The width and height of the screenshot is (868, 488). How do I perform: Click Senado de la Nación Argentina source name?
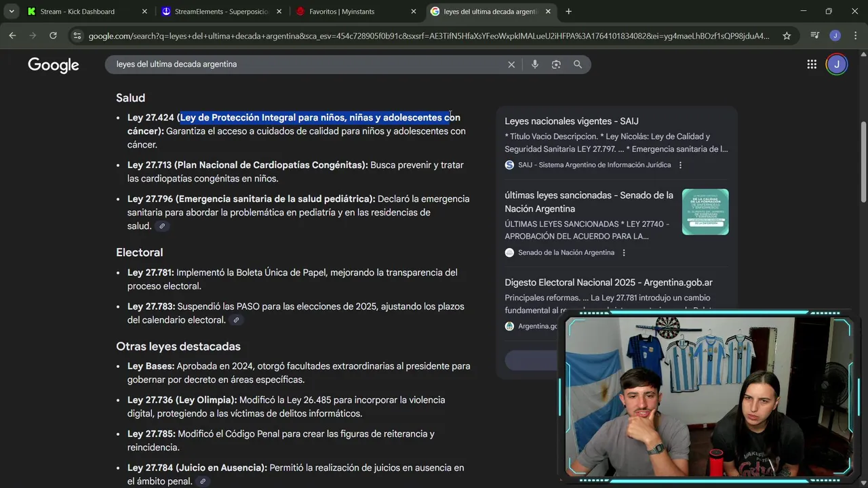(x=566, y=253)
